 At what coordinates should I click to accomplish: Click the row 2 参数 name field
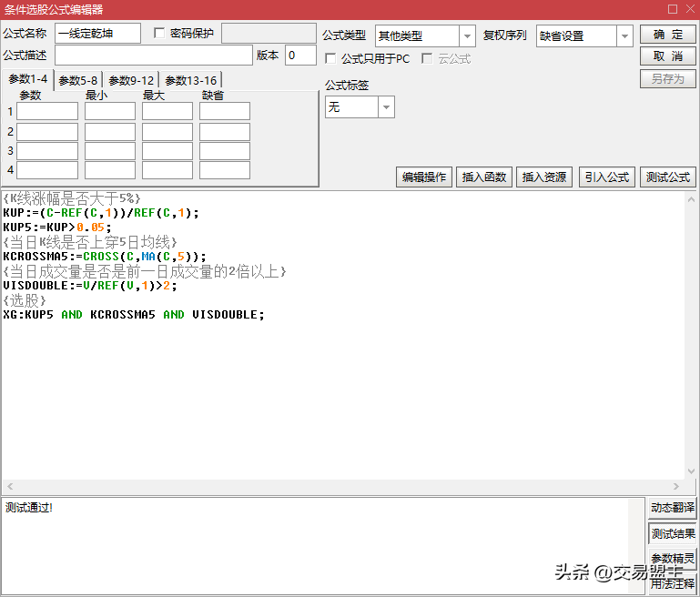point(47,132)
